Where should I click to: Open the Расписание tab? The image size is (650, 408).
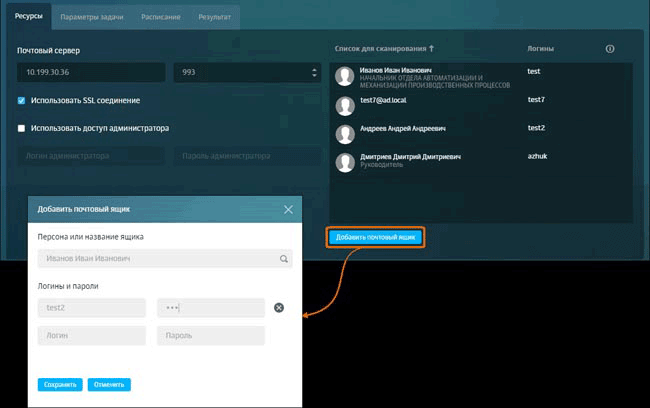click(x=161, y=17)
